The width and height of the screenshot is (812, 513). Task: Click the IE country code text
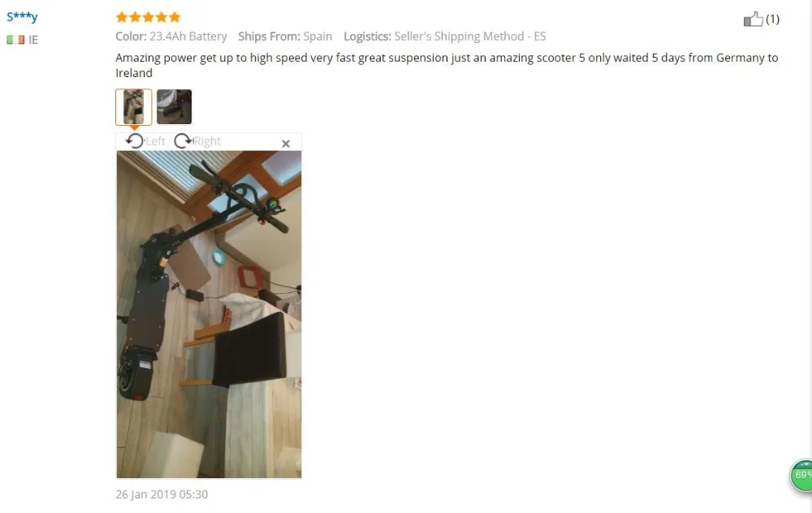click(x=33, y=40)
